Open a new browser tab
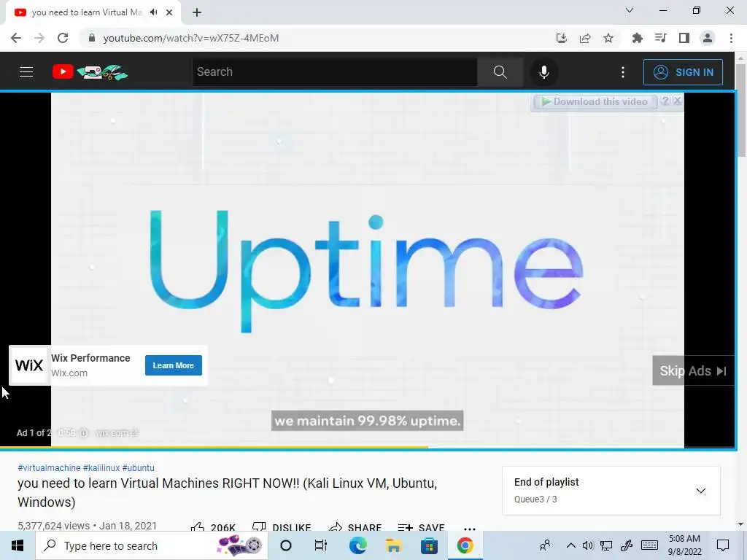Image resolution: width=747 pixels, height=560 pixels. (197, 12)
